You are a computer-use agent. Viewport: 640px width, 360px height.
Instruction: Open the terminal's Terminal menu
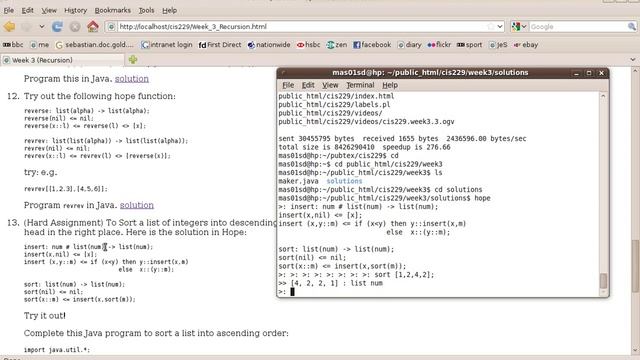[x=360, y=85]
